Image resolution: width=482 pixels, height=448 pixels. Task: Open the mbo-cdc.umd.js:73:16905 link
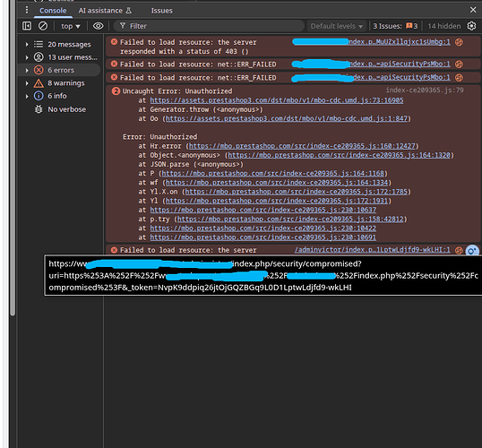click(x=277, y=100)
